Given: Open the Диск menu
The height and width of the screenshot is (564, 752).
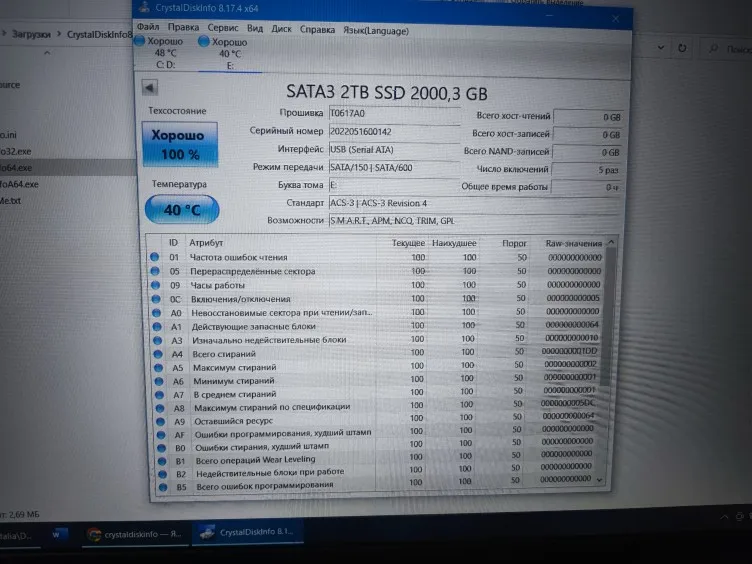Looking at the screenshot, I should click(282, 29).
